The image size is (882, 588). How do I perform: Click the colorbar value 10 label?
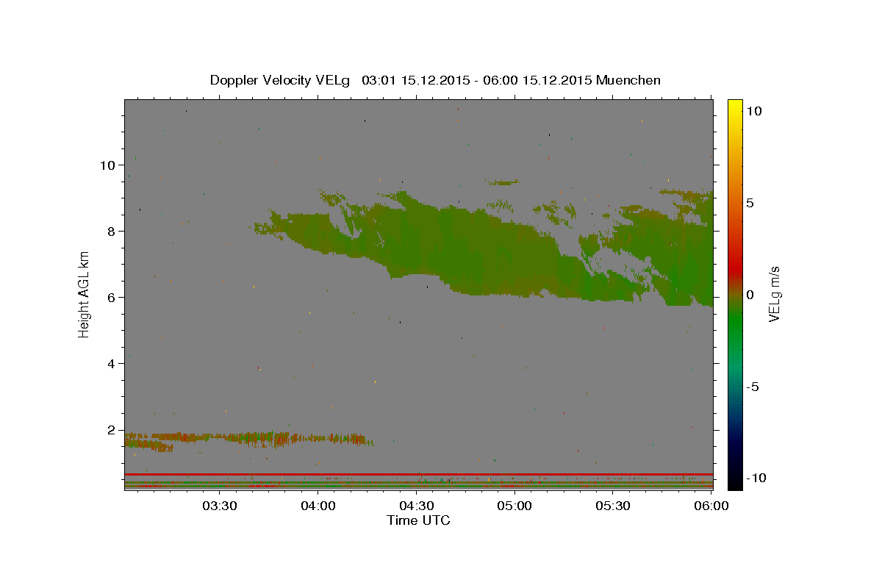coord(754,111)
